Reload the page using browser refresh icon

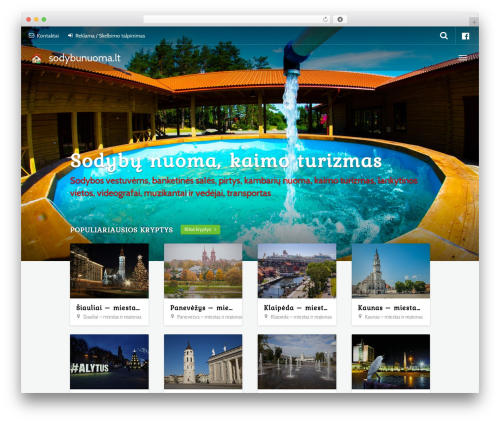325,19
